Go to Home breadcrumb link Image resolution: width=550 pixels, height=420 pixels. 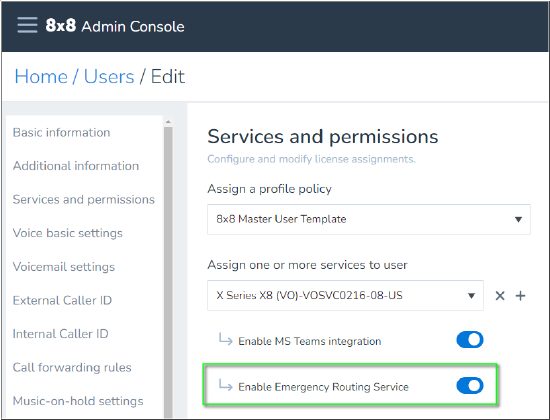coord(41,76)
